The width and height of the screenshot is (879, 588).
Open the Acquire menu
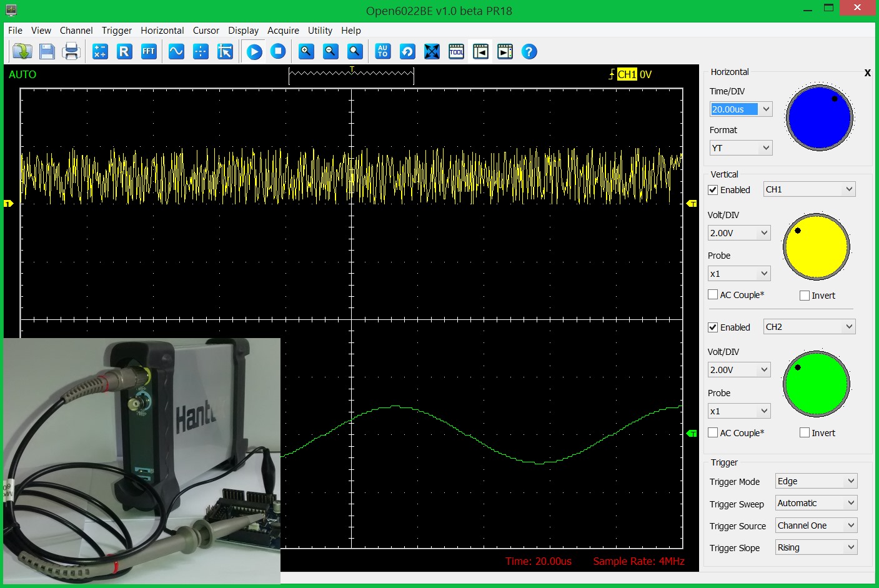(x=283, y=30)
